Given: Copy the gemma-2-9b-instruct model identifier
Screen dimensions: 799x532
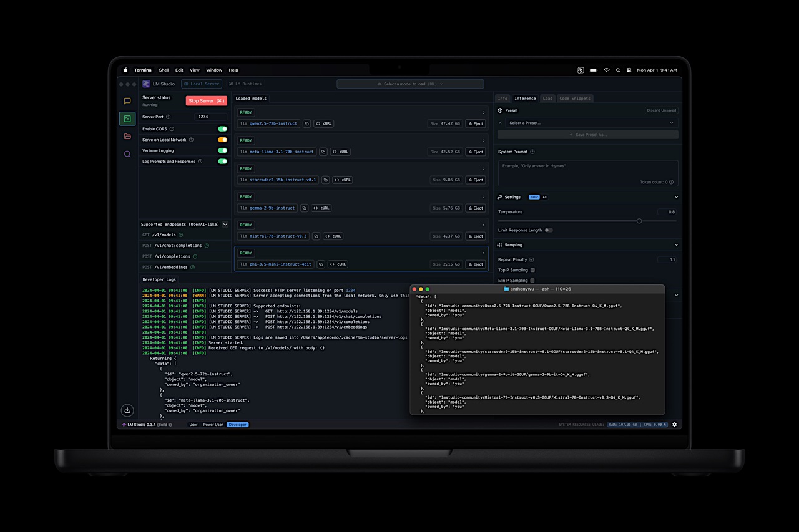Looking at the screenshot, I should (x=304, y=208).
